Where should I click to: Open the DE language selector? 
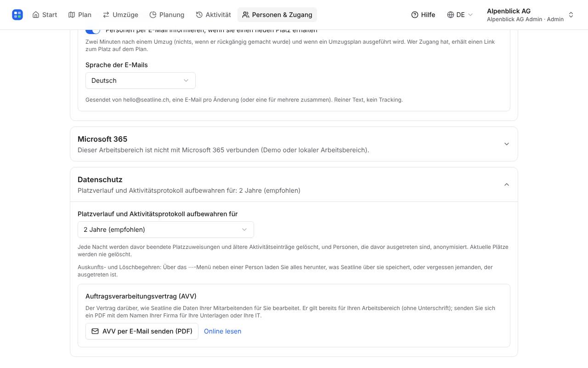coord(460,15)
